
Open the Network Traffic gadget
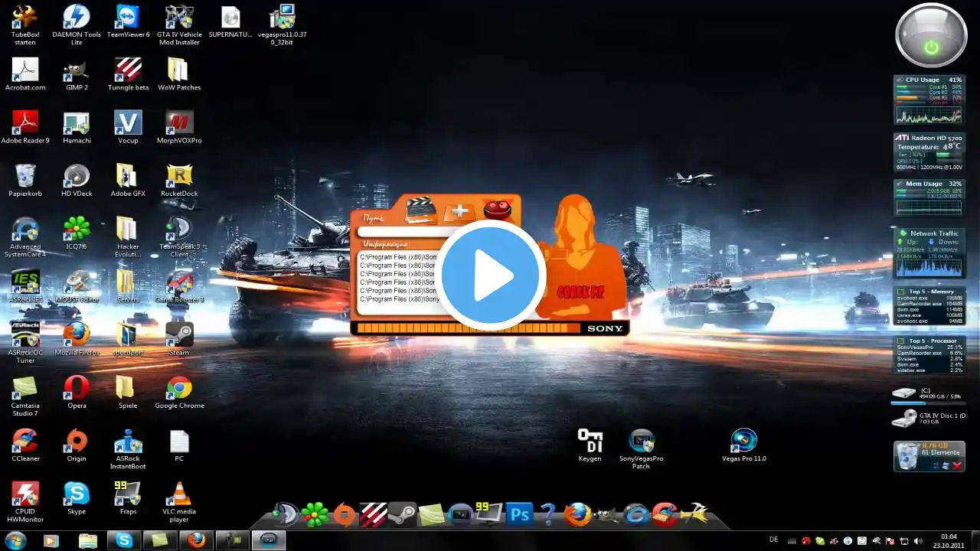click(x=929, y=253)
